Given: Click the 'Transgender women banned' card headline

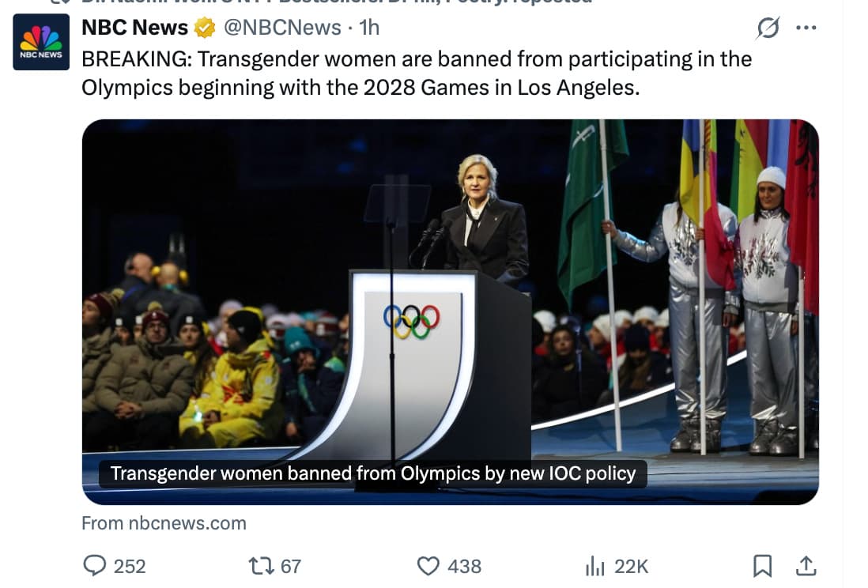Looking at the screenshot, I should pyautogui.click(x=372, y=473).
